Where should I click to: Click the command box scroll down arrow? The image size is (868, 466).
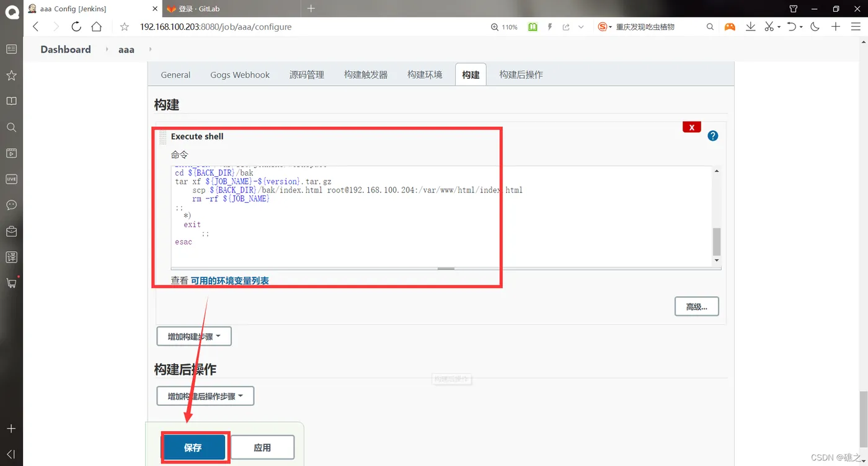pos(717,261)
